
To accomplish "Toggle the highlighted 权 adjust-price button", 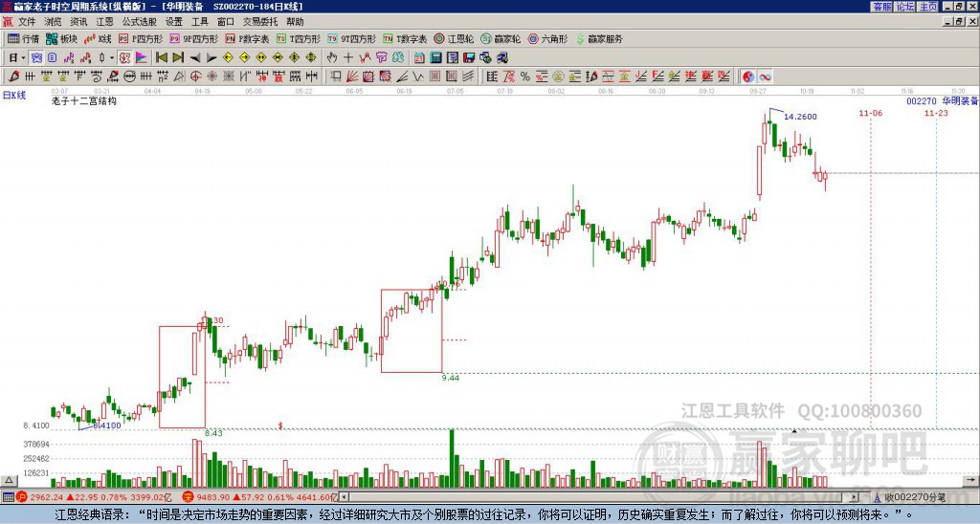I will click(124, 57).
